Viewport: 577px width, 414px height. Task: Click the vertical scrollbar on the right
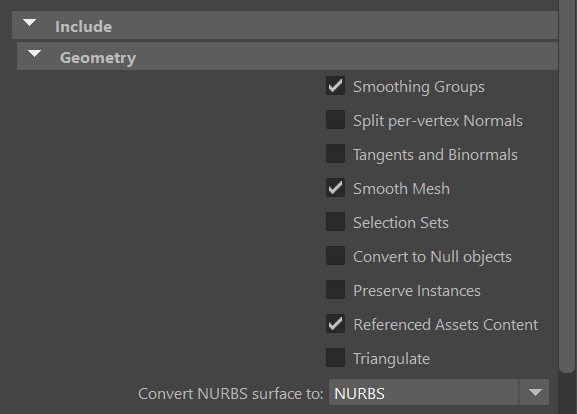pyautogui.click(x=567, y=184)
